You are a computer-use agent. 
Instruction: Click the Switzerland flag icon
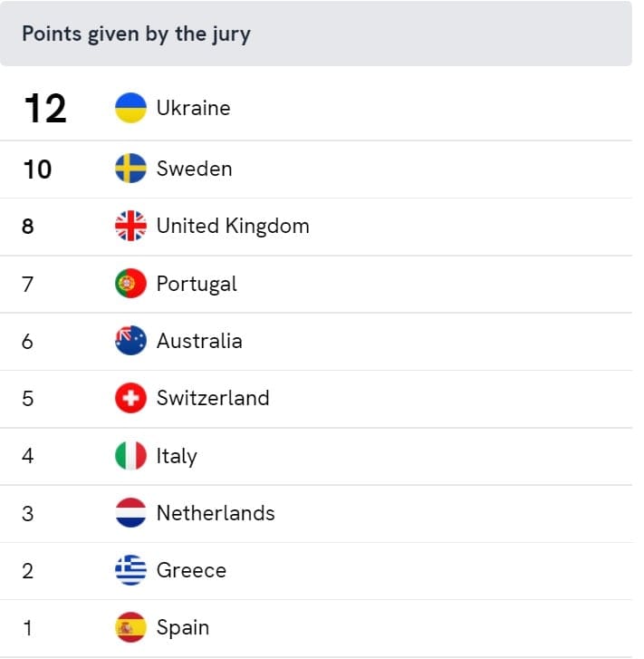(130, 398)
